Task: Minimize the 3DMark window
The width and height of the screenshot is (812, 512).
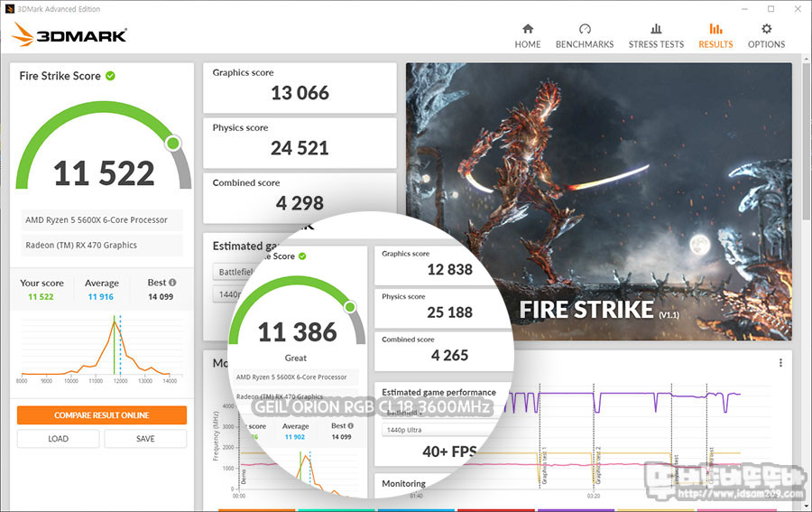Action: tap(744, 9)
